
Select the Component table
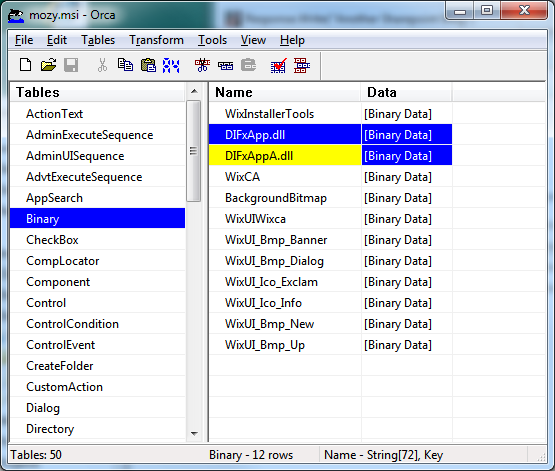(97, 282)
